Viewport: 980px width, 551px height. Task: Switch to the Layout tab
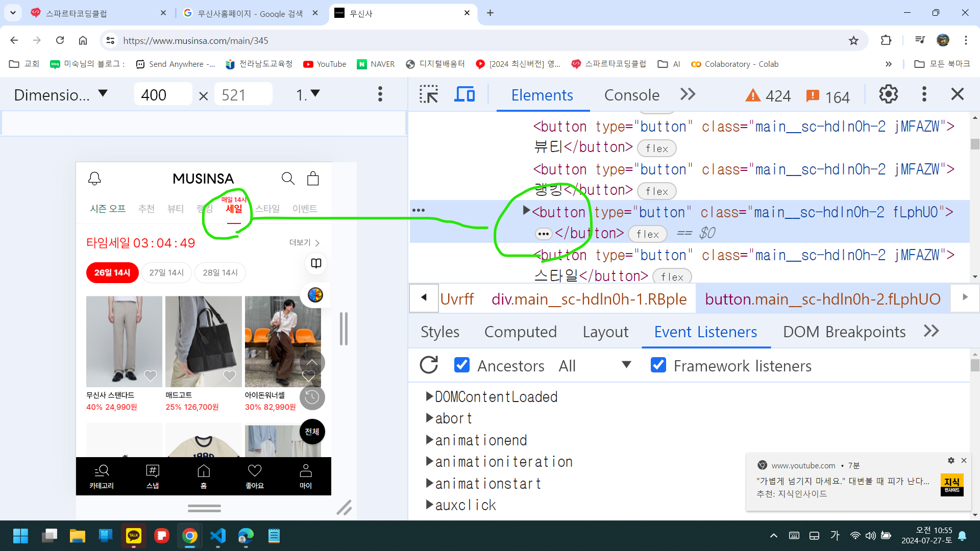point(605,332)
